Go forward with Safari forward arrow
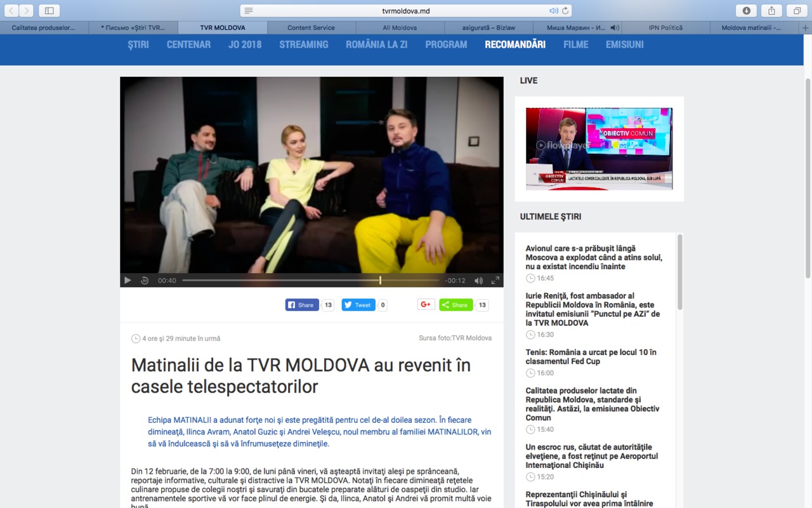Image resolution: width=812 pixels, height=508 pixels. 27,11
